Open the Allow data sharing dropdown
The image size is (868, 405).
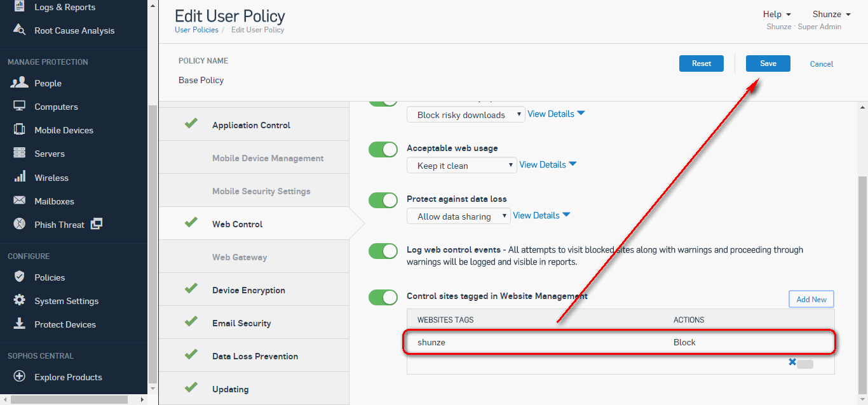click(458, 216)
